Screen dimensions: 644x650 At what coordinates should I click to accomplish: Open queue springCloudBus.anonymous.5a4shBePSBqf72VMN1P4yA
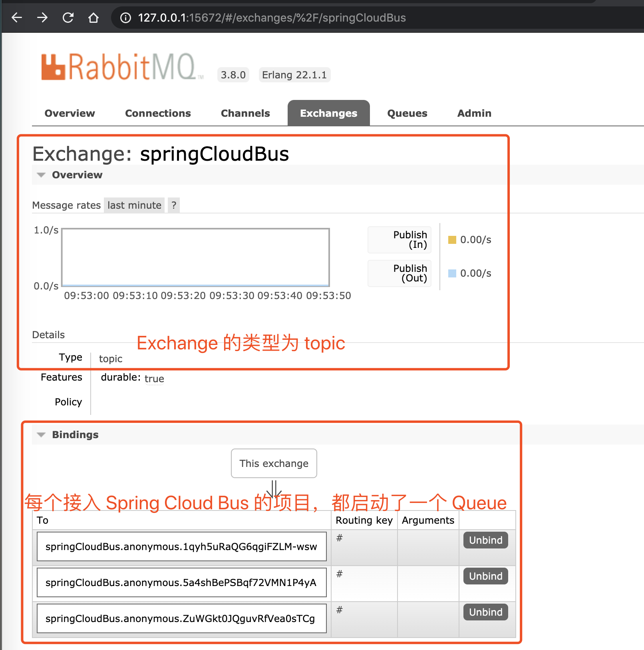click(x=181, y=582)
